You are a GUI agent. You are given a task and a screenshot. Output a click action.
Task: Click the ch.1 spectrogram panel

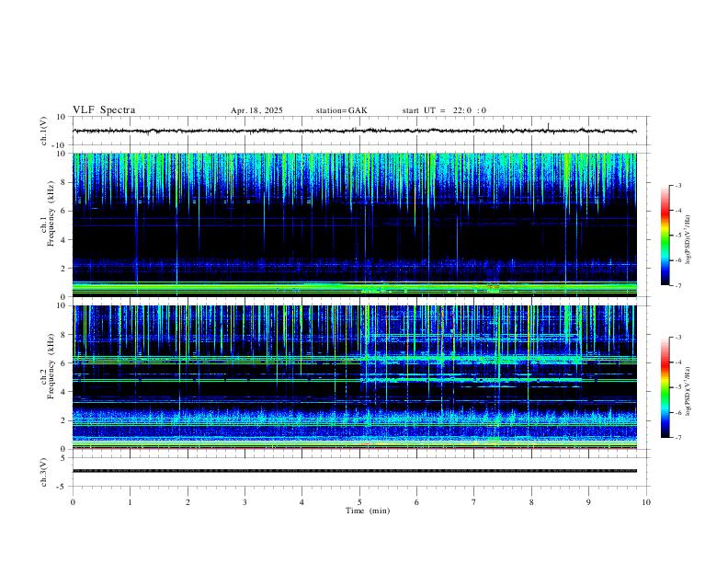pyautogui.click(x=355, y=224)
